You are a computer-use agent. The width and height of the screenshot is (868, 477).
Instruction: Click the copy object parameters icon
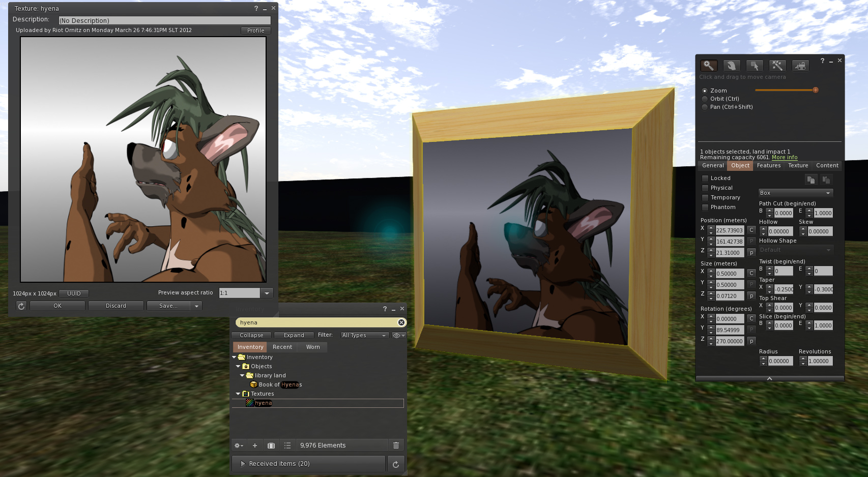pyautogui.click(x=811, y=180)
